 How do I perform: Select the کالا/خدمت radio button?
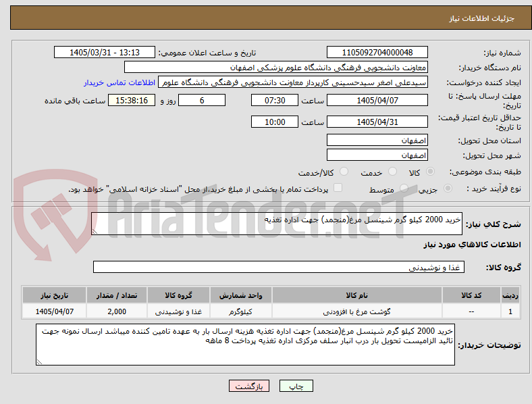[344, 172]
